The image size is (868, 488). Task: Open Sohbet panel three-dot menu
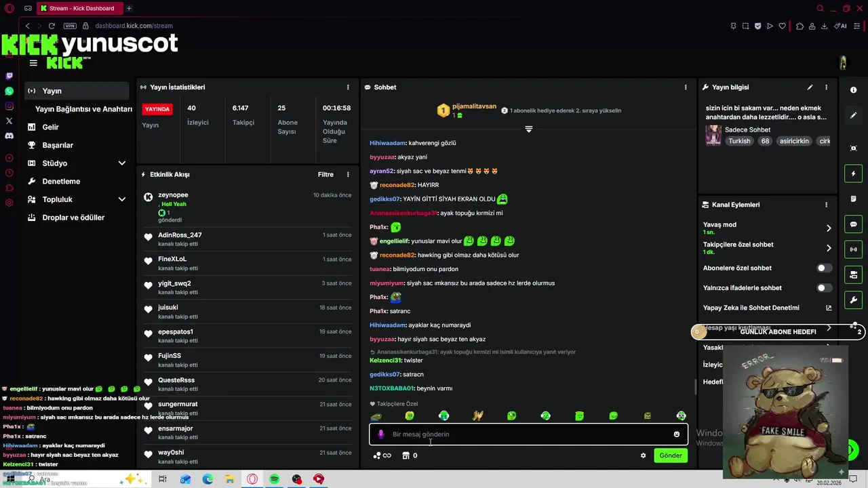(x=686, y=87)
